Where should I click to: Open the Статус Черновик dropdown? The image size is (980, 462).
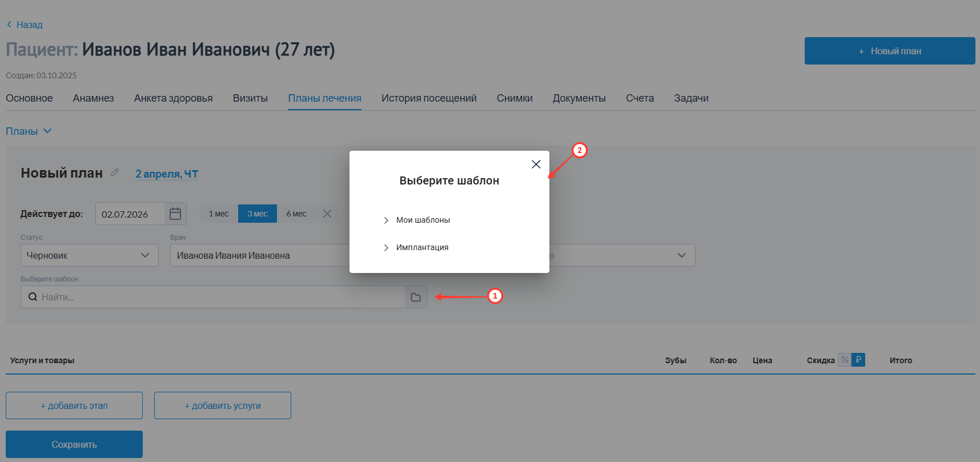coord(90,255)
